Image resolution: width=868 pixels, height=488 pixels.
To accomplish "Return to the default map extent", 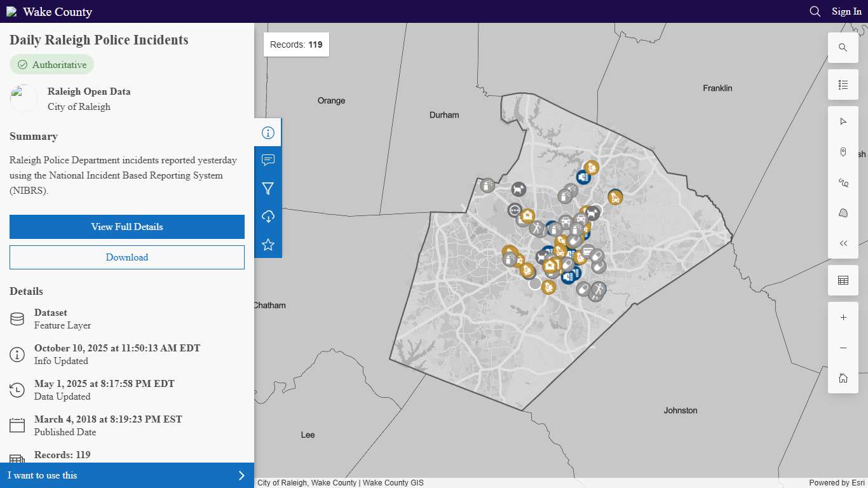I will 843,377.
